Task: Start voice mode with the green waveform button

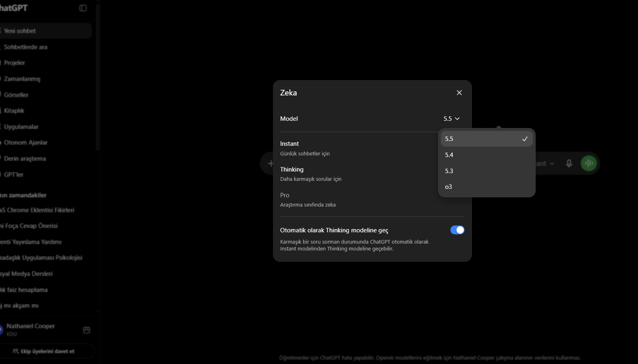Action: pos(589,163)
